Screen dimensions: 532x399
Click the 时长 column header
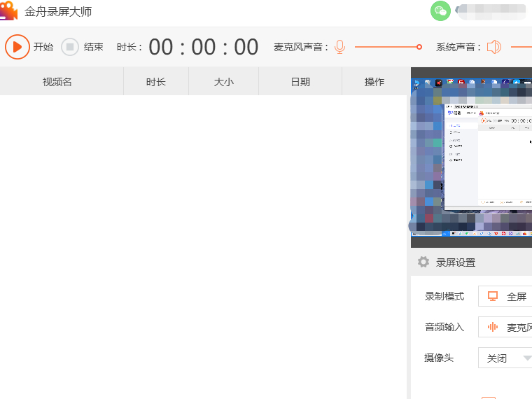point(156,82)
